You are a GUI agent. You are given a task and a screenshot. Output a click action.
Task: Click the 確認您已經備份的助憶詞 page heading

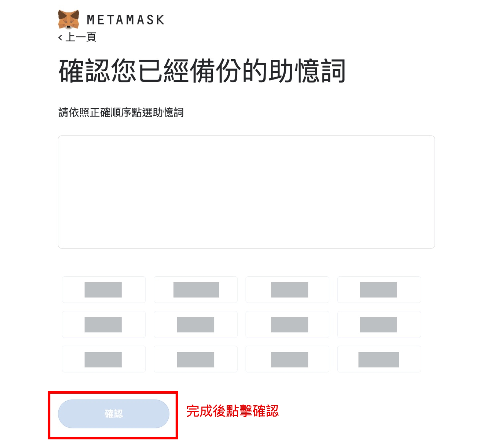pyautogui.click(x=202, y=71)
